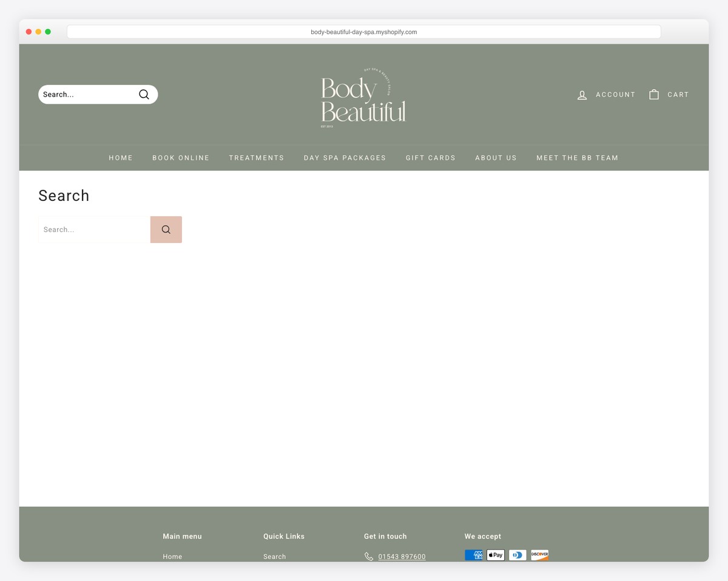The image size is (728, 581).
Task: Call the 01543 897600 phone link
Action: (402, 556)
